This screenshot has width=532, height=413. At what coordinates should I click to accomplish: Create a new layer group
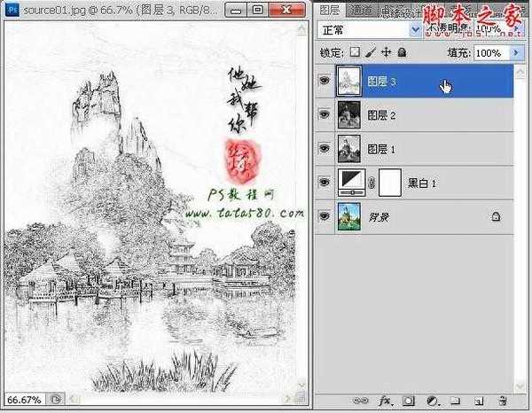456,401
